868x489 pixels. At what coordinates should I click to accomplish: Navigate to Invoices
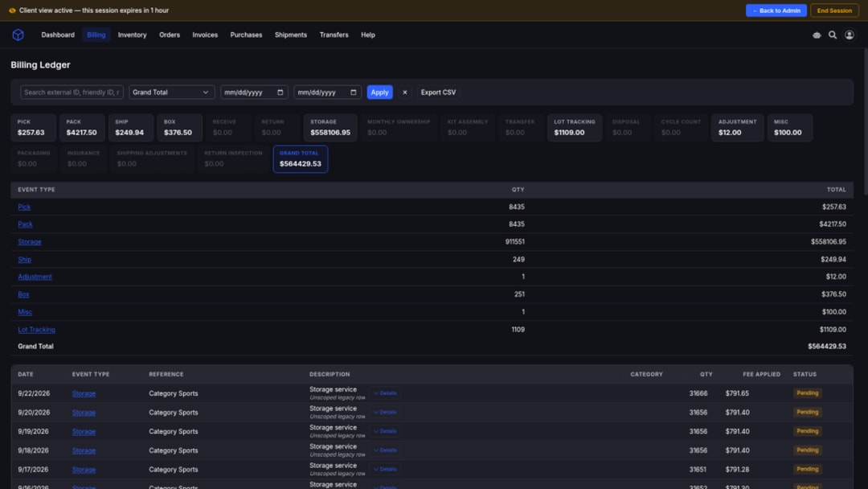pyautogui.click(x=205, y=35)
